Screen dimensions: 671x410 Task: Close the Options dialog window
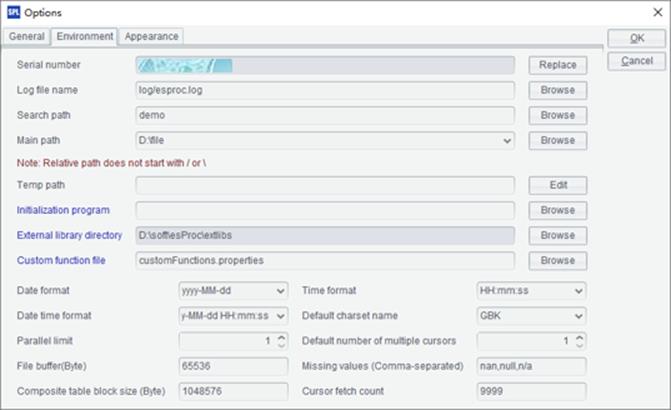click(658, 12)
